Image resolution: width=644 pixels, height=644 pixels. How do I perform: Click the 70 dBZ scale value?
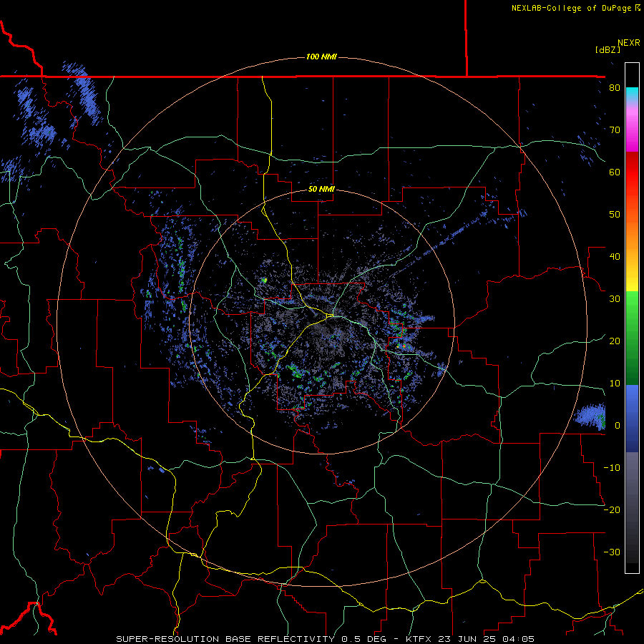point(615,130)
